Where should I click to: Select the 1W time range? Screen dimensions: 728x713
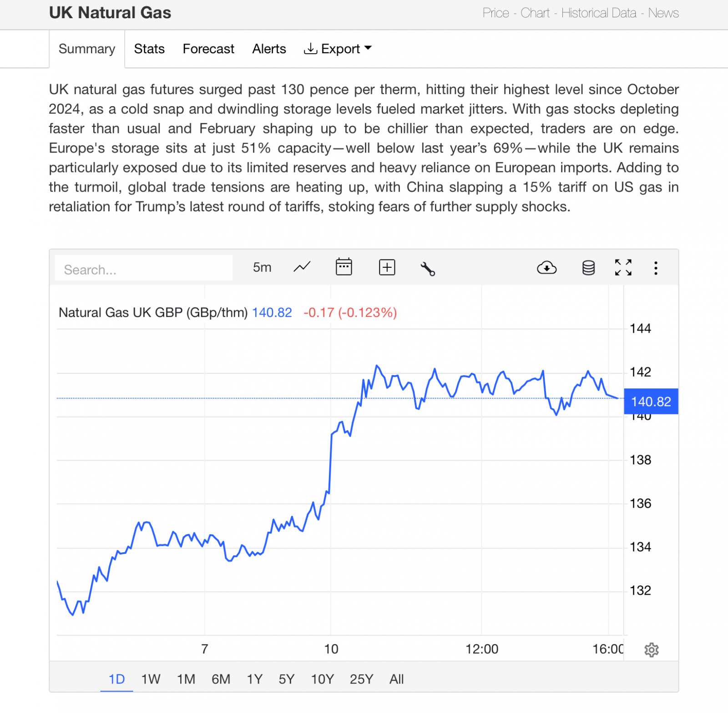151,679
